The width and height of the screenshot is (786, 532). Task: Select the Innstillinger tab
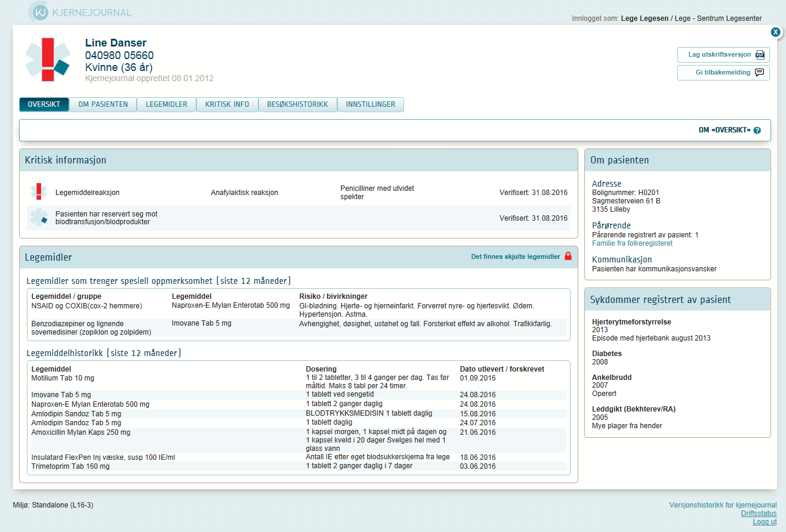click(x=371, y=104)
